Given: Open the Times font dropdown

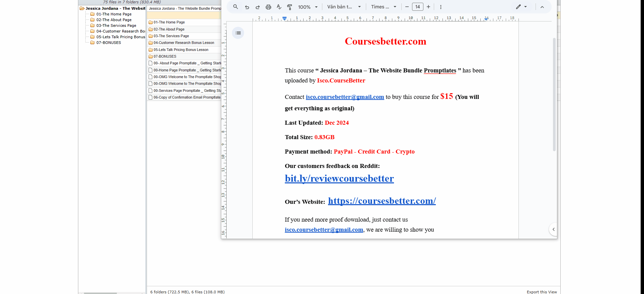Looking at the screenshot, I should [384, 7].
